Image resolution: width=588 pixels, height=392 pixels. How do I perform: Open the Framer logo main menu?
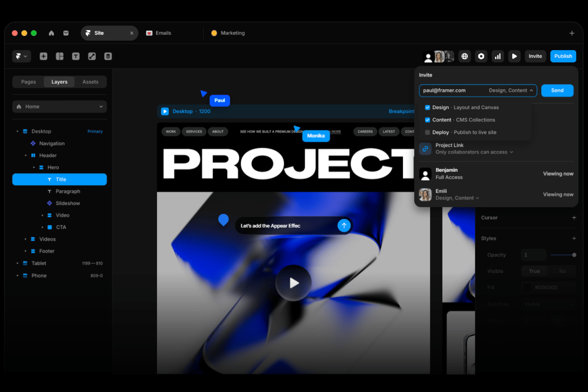tap(21, 56)
